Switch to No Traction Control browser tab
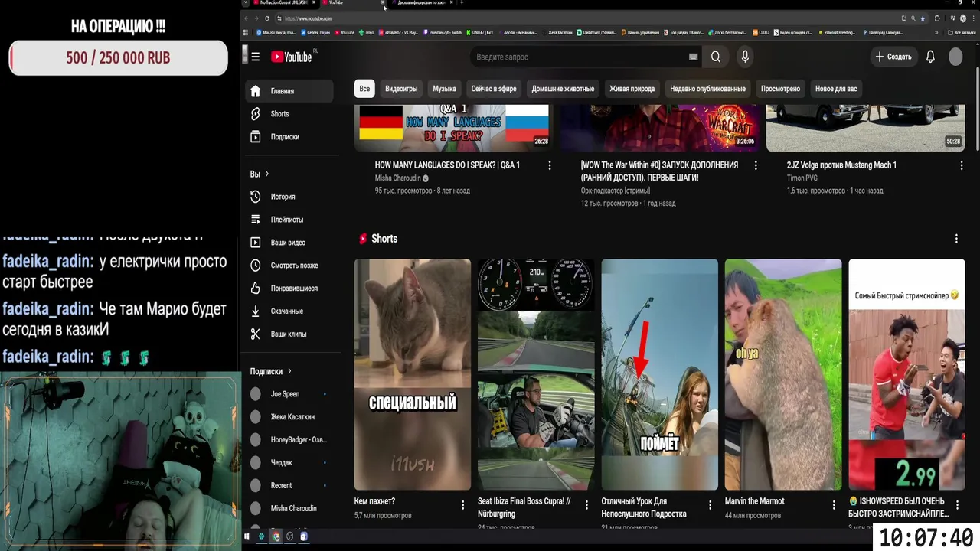The width and height of the screenshot is (980, 551). click(x=283, y=3)
